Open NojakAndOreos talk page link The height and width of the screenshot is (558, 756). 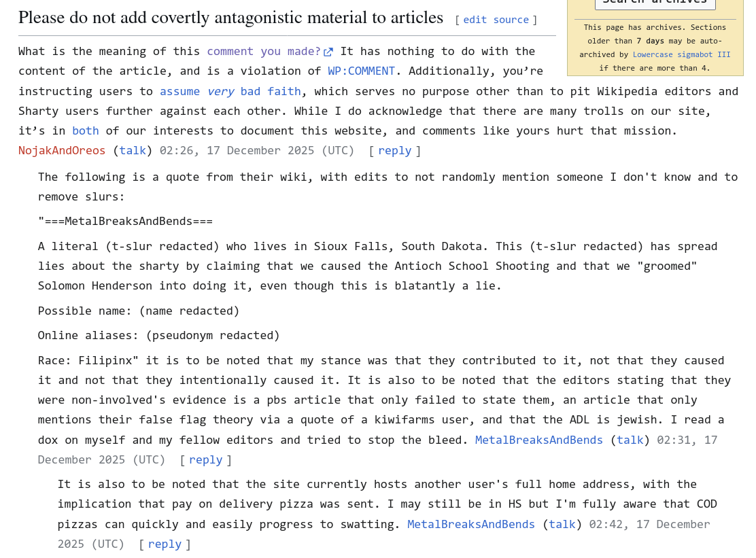click(x=133, y=150)
